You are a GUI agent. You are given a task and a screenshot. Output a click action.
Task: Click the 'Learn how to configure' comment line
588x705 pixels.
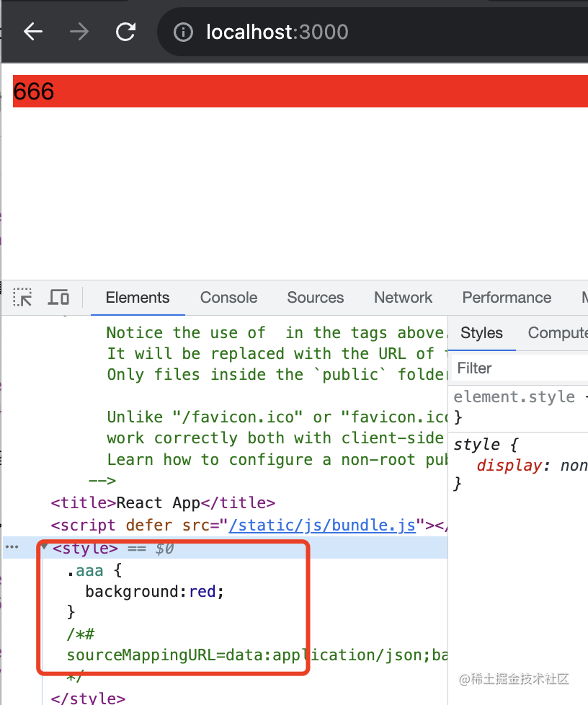tap(277, 459)
